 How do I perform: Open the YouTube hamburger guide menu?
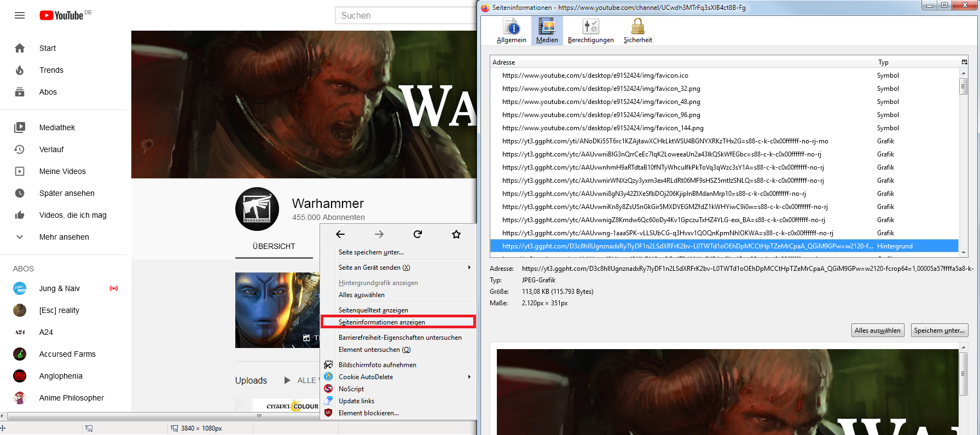pos(20,15)
